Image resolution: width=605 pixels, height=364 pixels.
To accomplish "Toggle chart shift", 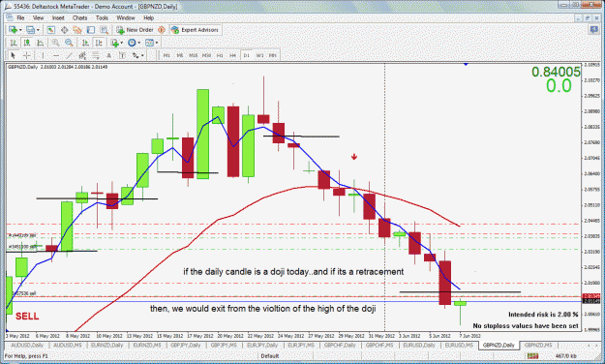I will (99, 43).
